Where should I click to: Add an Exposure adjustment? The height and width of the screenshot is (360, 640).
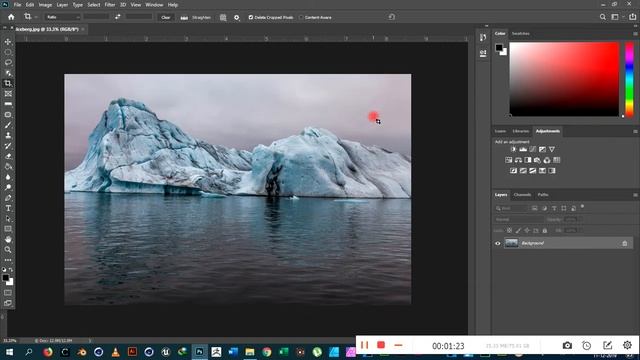pos(542,149)
